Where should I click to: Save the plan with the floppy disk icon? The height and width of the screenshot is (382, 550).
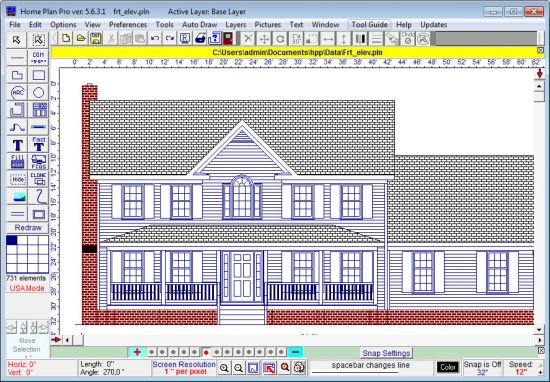[95, 38]
